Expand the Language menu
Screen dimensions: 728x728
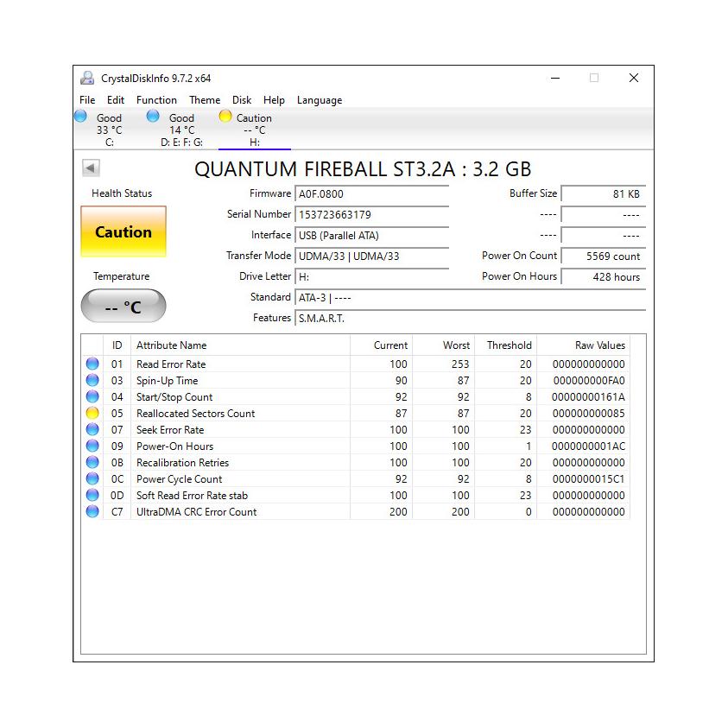(320, 100)
